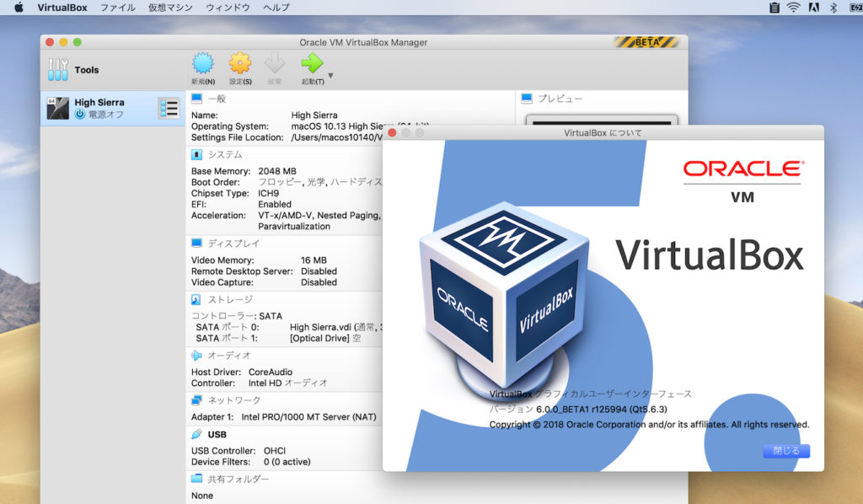Click the USB section icon
Screen dimensions: 863x504
196,433
